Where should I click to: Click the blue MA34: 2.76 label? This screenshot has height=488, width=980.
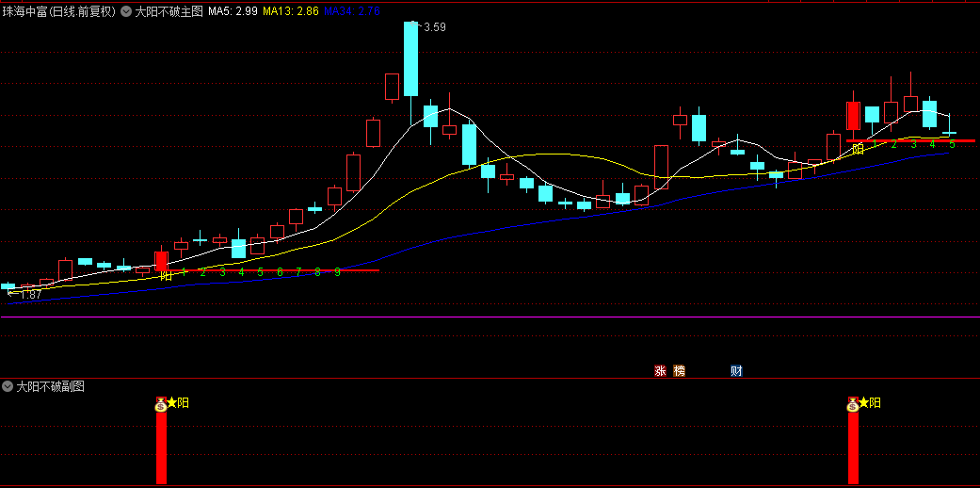point(352,11)
